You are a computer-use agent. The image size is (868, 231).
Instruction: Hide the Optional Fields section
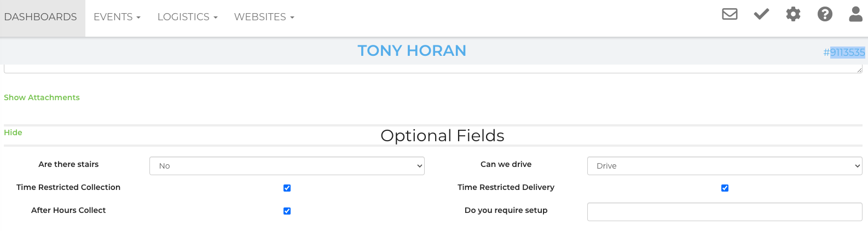click(x=13, y=132)
